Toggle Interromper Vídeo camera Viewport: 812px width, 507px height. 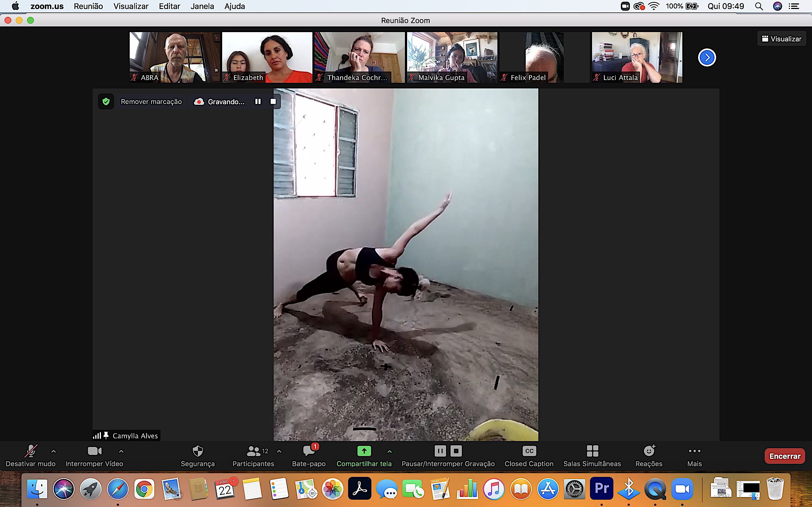point(94,451)
